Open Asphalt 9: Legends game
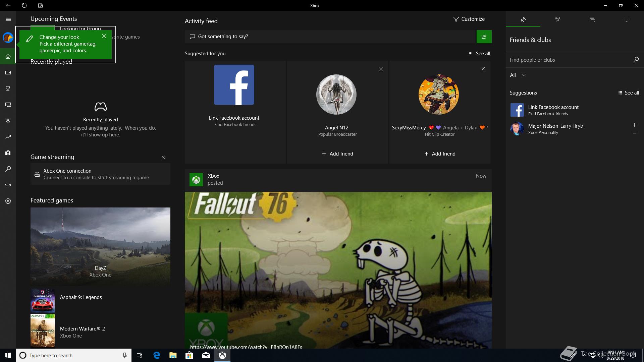This screenshot has height=362, width=644. (x=100, y=301)
